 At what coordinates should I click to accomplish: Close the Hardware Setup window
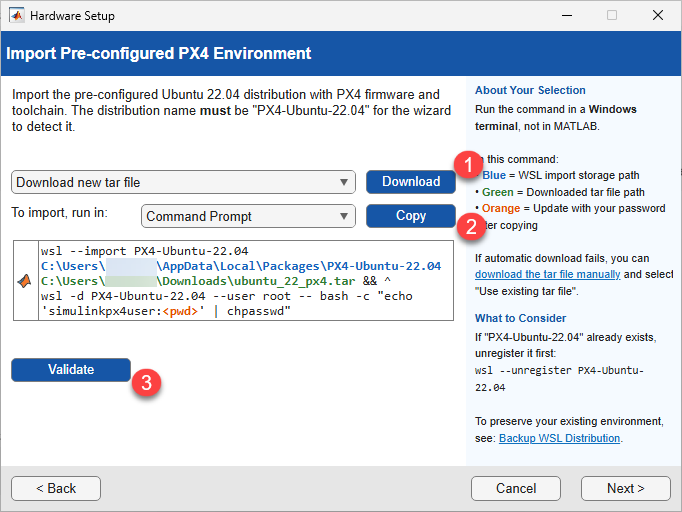point(658,16)
